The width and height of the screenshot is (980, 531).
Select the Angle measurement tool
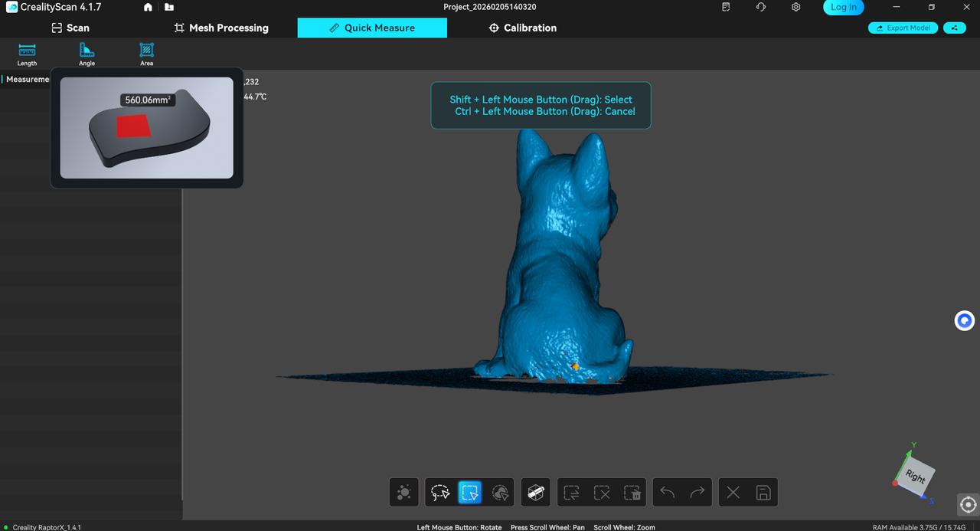pos(87,53)
